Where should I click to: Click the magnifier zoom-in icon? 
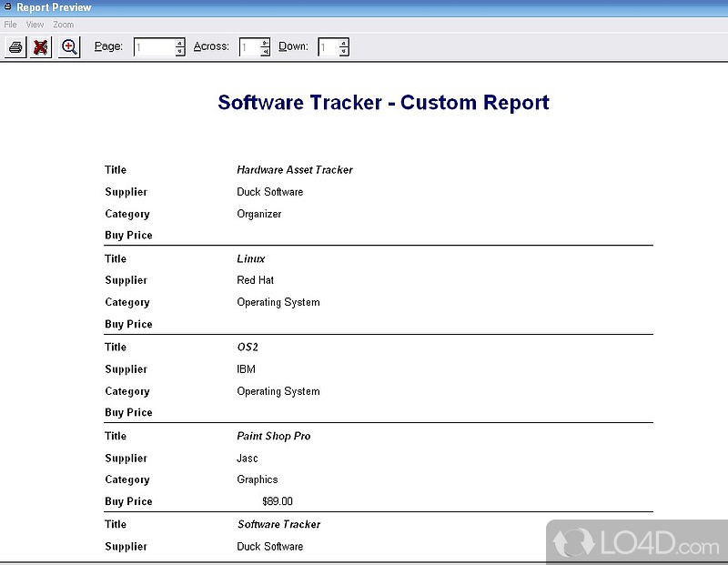click(x=69, y=47)
